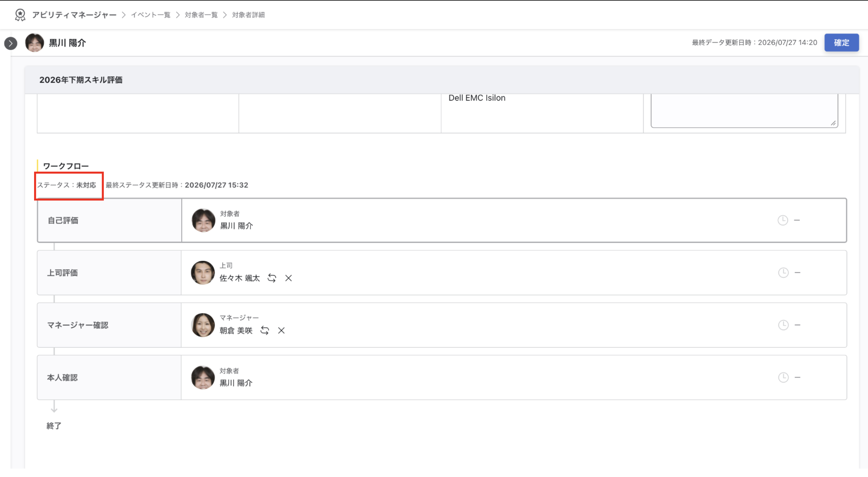Click 黒川 陽介 avatar in page header
The height and width of the screenshot is (477, 868).
pyautogui.click(x=34, y=43)
